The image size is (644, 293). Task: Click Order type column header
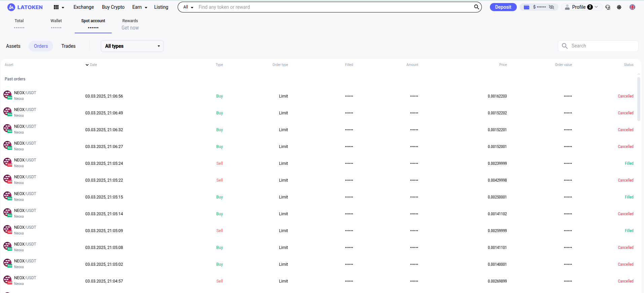pyautogui.click(x=280, y=65)
